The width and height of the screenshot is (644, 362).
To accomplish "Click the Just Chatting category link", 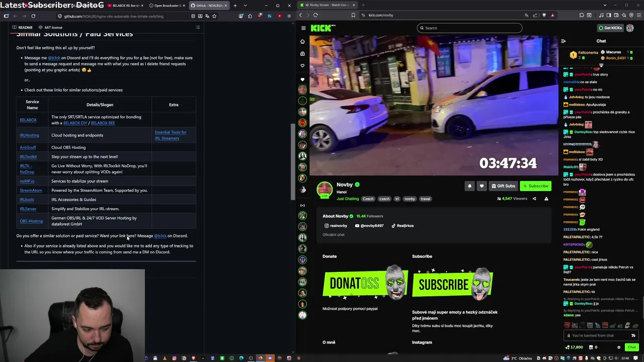I will (x=348, y=199).
